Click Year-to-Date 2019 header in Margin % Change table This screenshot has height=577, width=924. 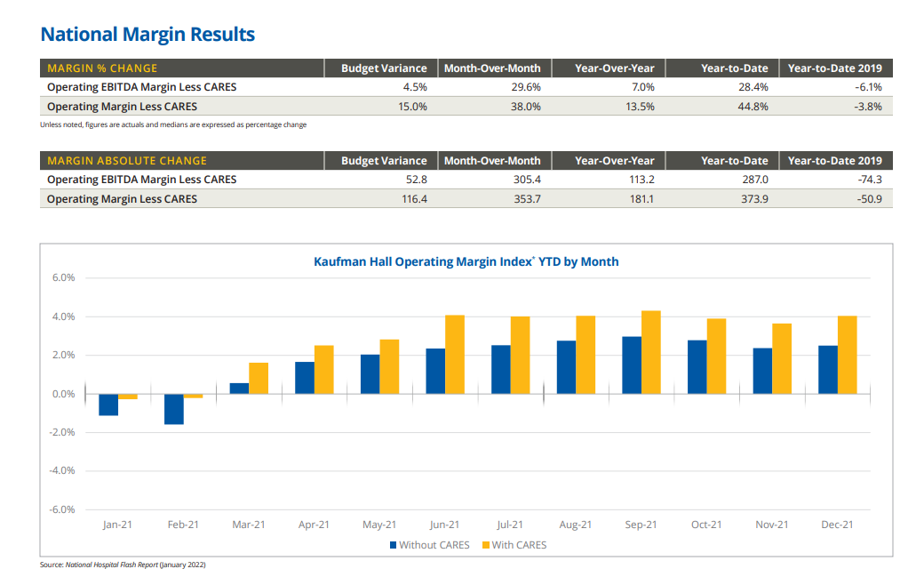tap(835, 68)
